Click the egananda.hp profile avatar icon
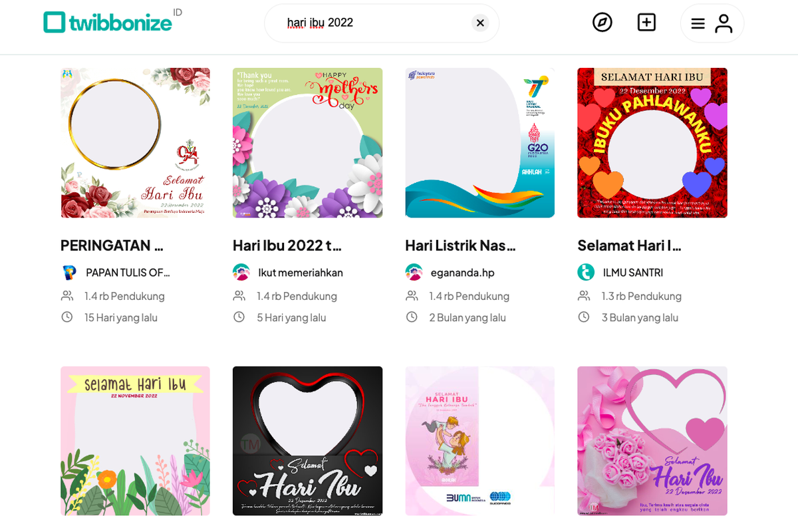Viewport: 798px width, 532px height. tap(414, 273)
